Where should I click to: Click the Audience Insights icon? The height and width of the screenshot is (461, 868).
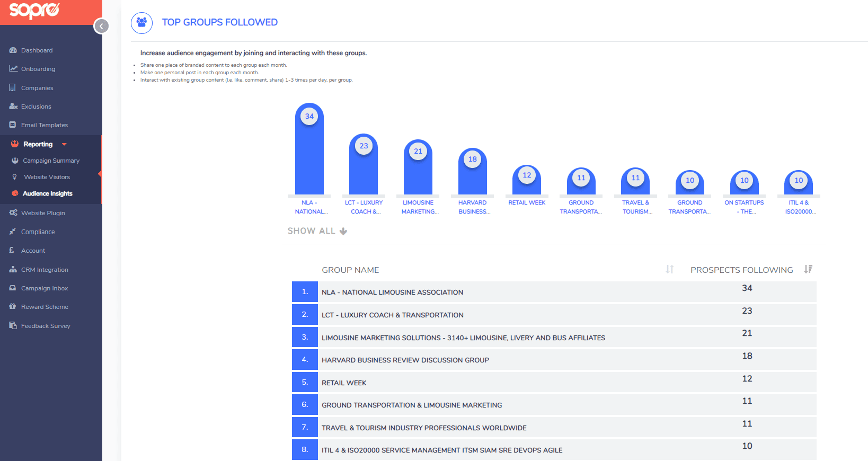point(15,193)
